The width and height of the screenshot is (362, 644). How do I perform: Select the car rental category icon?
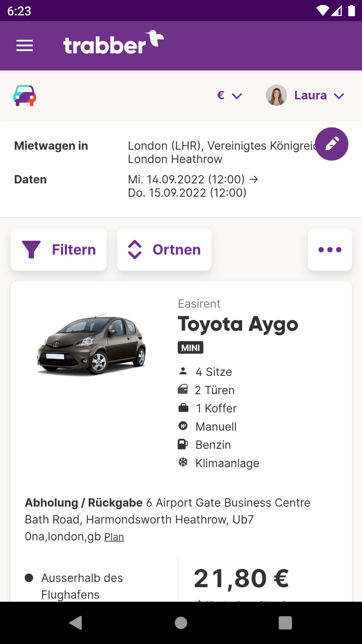coord(25,96)
